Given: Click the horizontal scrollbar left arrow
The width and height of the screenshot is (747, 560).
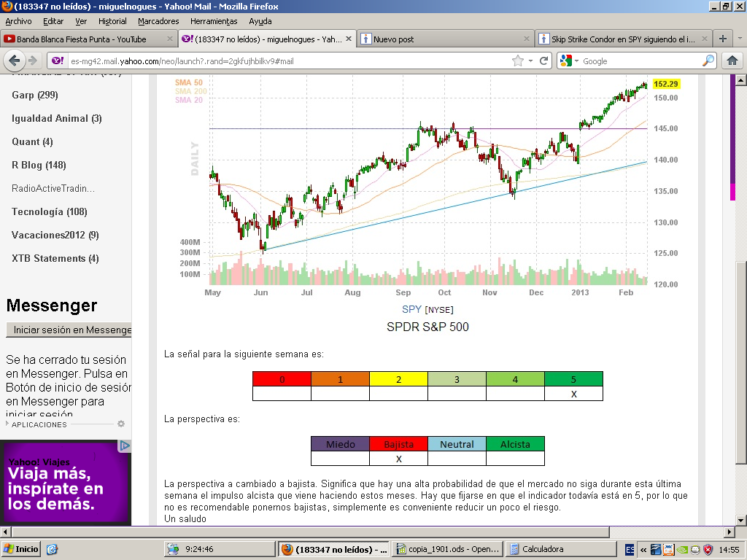Looking at the screenshot, I should (x=5, y=532).
